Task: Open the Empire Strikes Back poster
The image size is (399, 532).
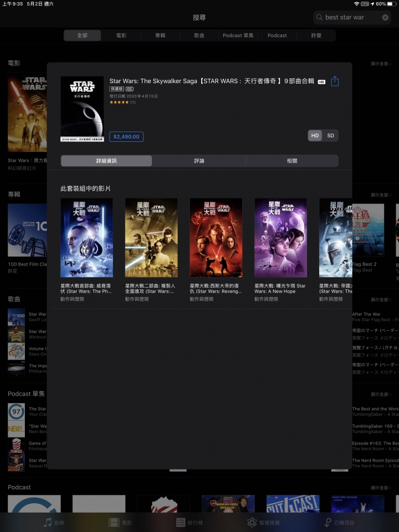Action: pos(336,238)
